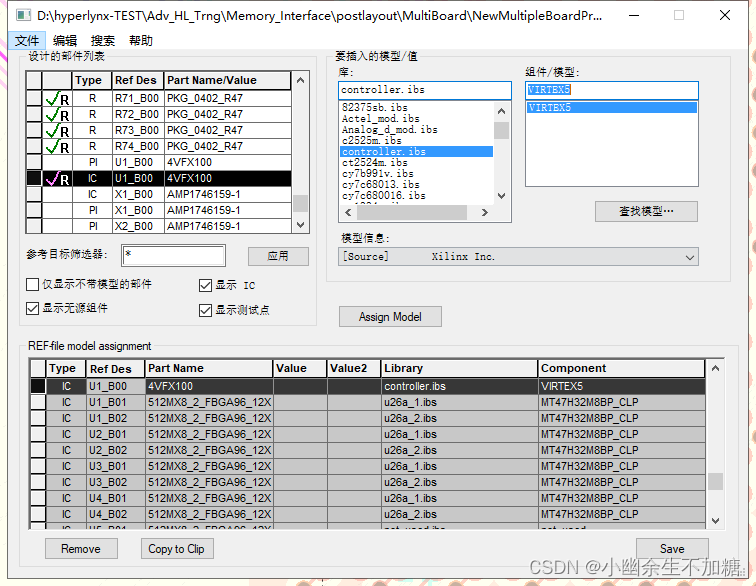Click REF-file table vertical scrollbar thumb
This screenshot has height=586, width=756.
(x=716, y=481)
